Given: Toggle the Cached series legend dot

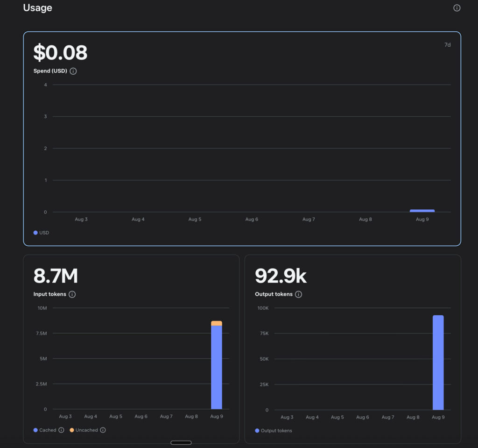Looking at the screenshot, I should 35,430.
